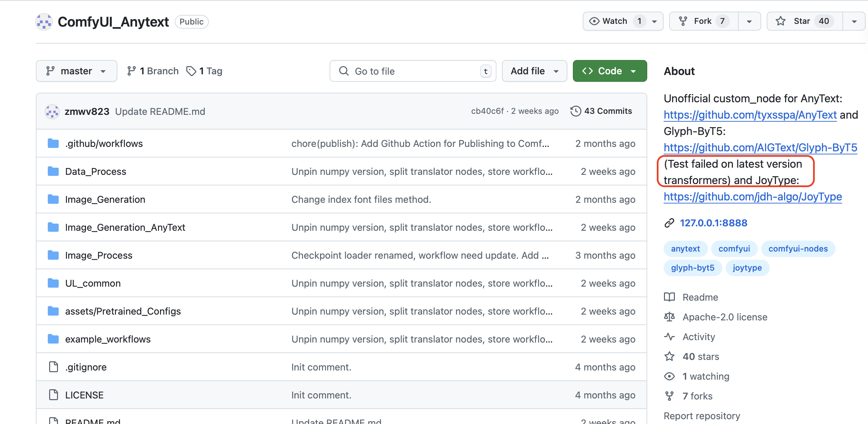The height and width of the screenshot is (424, 868).
Task: View the 43 Commits history
Action: click(x=601, y=111)
